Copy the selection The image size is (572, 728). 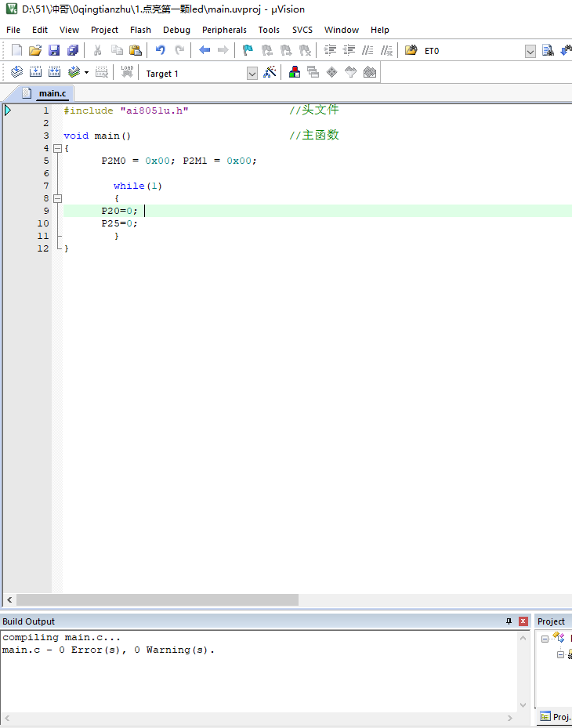pyautogui.click(x=117, y=50)
